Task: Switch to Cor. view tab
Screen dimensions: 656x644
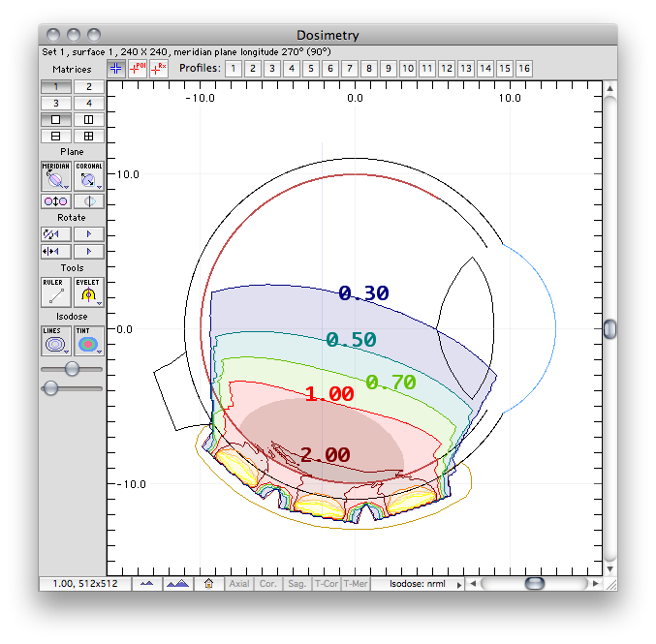Action: click(267, 584)
